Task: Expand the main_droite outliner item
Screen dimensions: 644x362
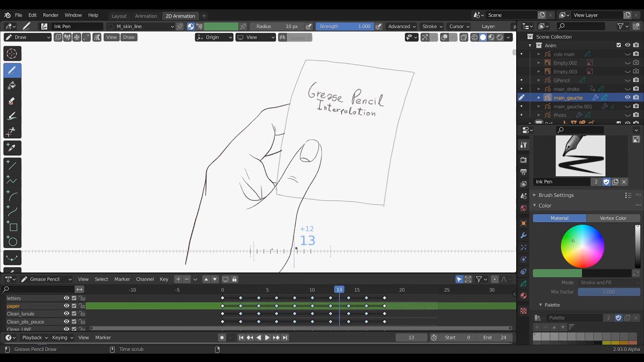Action: (539, 89)
